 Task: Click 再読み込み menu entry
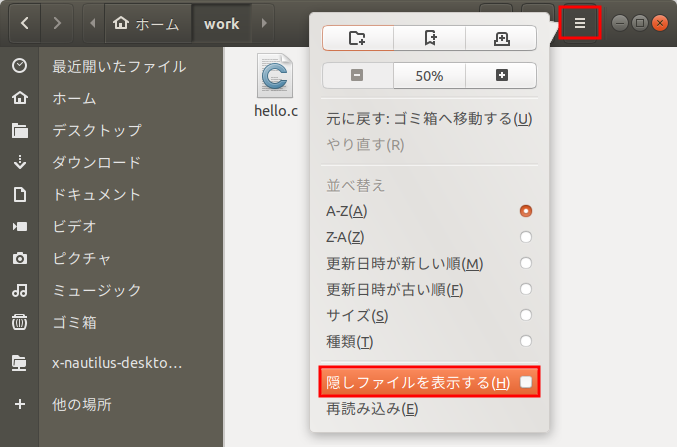click(x=372, y=408)
